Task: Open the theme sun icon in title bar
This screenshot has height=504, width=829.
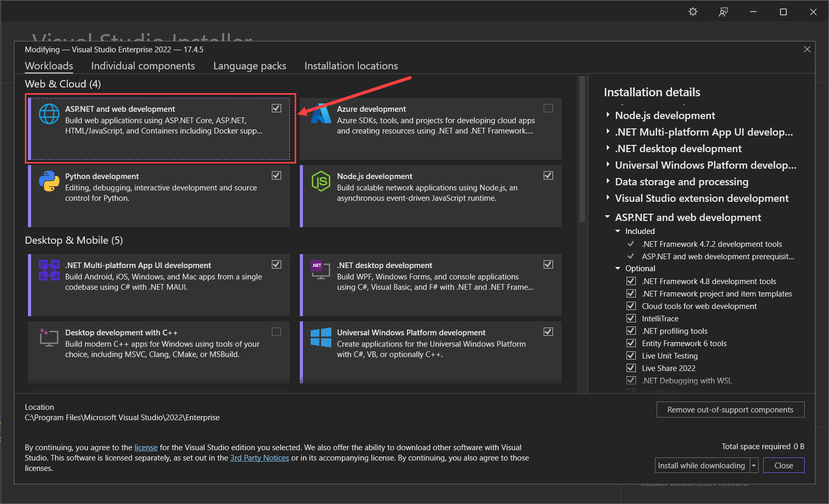Action: pos(693,12)
